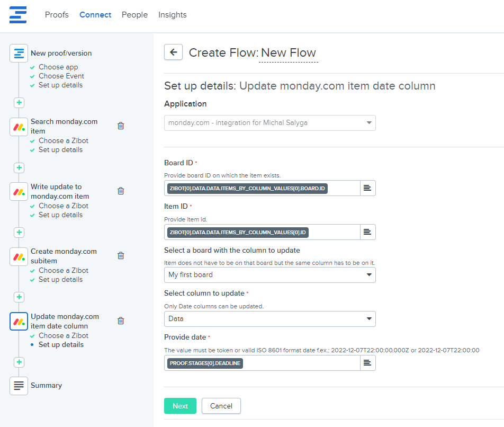The height and width of the screenshot is (427, 504).
Task: Expand the Application integration dropdown
Action: (269, 123)
